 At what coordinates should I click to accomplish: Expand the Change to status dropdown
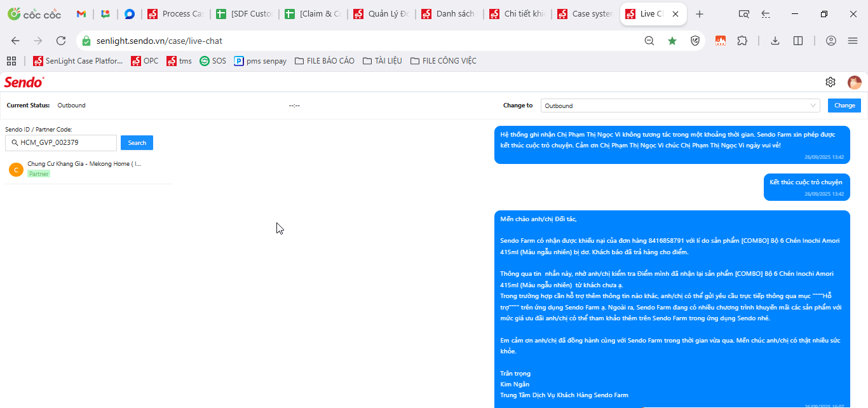click(x=681, y=105)
